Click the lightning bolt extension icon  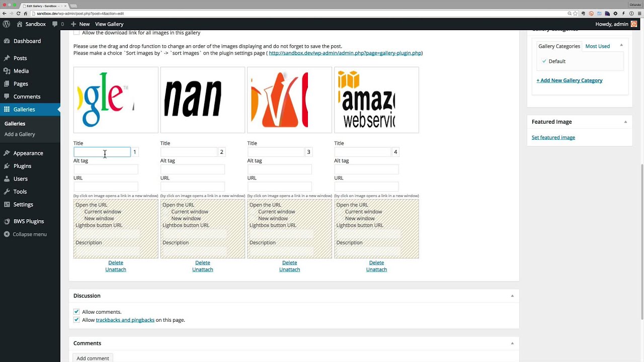click(x=623, y=14)
